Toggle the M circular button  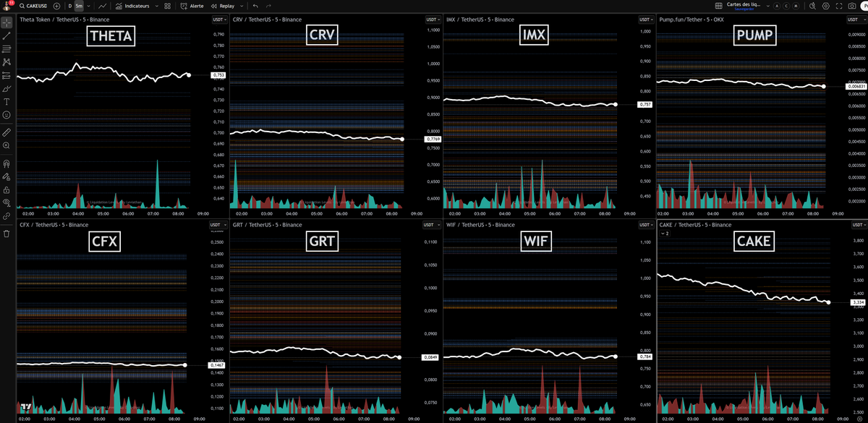coord(796,6)
